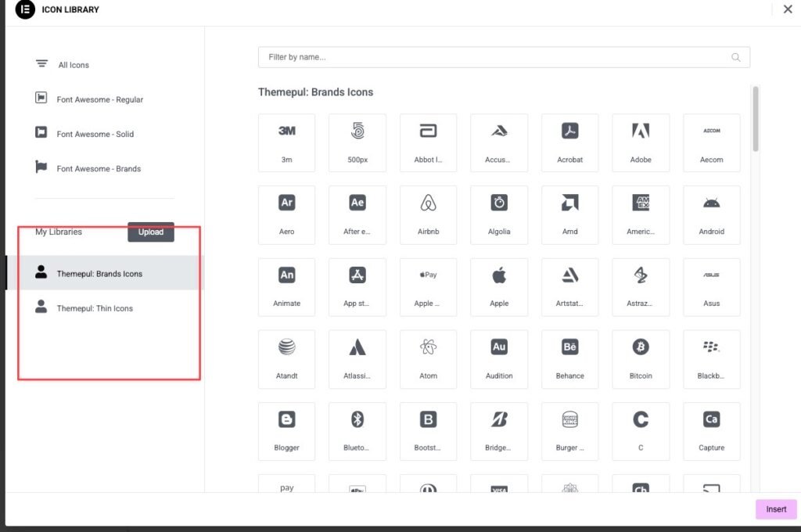The height and width of the screenshot is (532, 801).
Task: Choose the Asus icon
Action: tap(711, 286)
